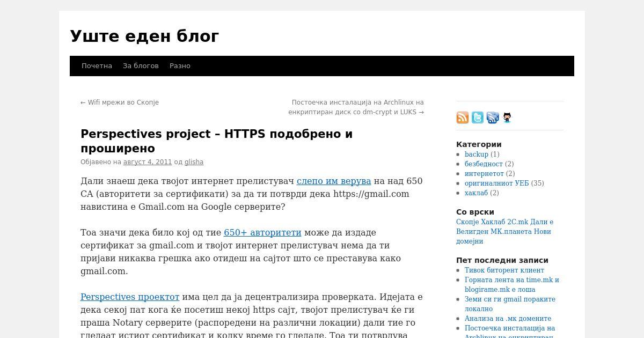Visit the Дали е Велигден link
This screenshot has width=644, height=338.
(x=504, y=227)
